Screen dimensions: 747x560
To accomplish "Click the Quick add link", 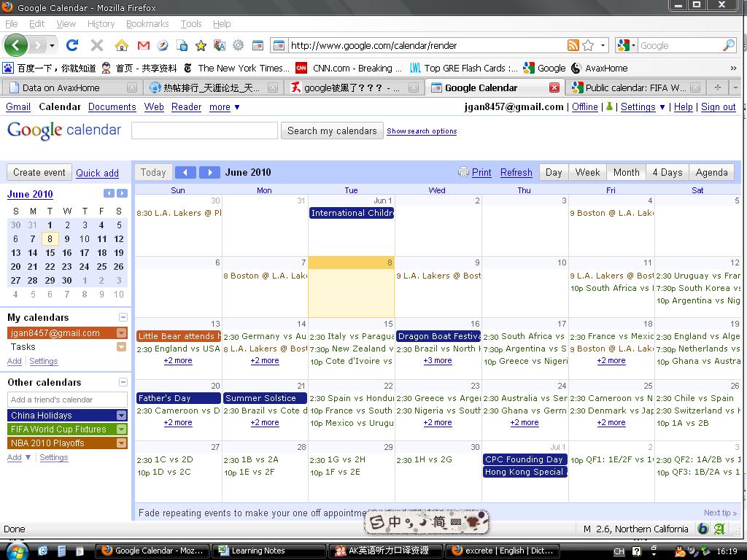I will click(x=97, y=174).
